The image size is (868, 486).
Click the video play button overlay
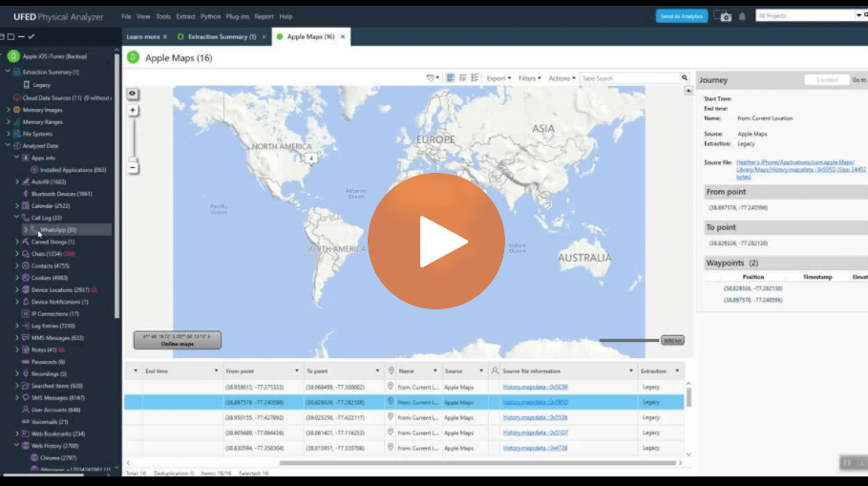point(436,241)
